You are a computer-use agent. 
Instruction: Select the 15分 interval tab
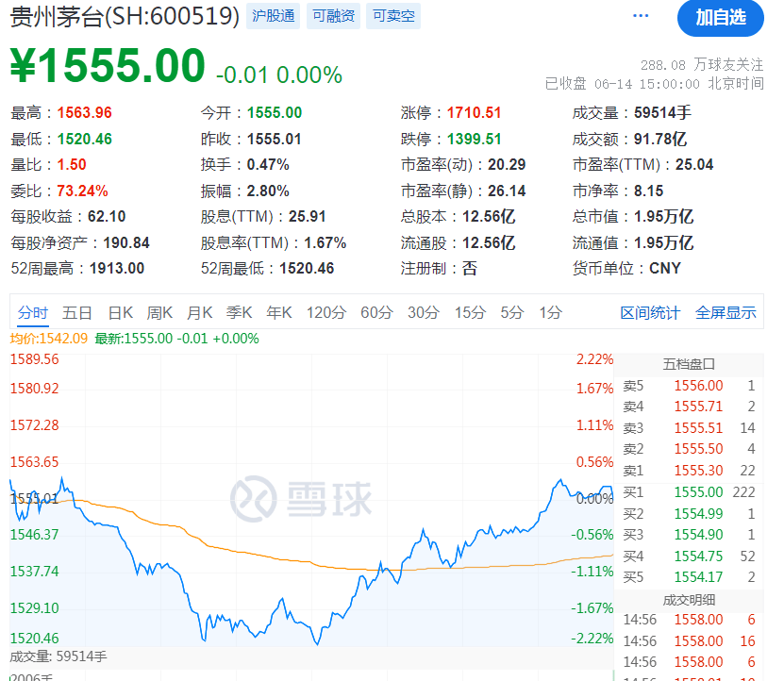click(x=470, y=312)
